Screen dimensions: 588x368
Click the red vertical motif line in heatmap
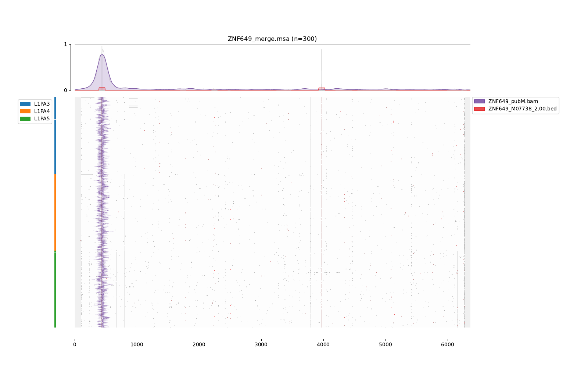(x=322, y=212)
